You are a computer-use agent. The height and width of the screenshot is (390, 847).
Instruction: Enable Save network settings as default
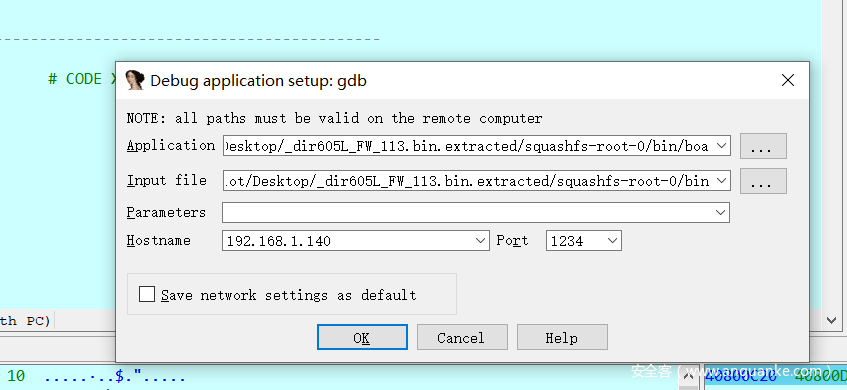click(147, 294)
